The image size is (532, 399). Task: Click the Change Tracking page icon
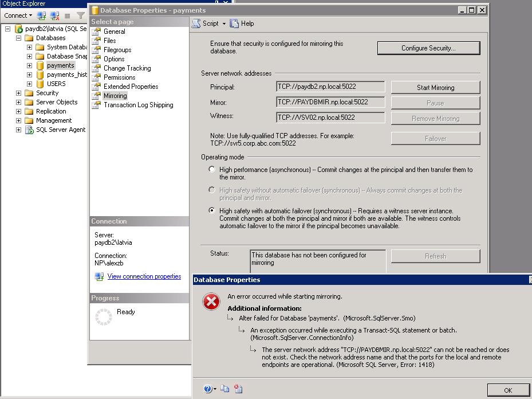tap(96, 68)
